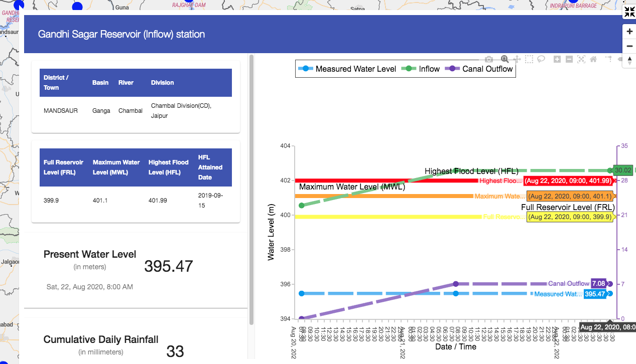
Task: Click the Inflow 30.02 data point
Action: (x=610, y=170)
